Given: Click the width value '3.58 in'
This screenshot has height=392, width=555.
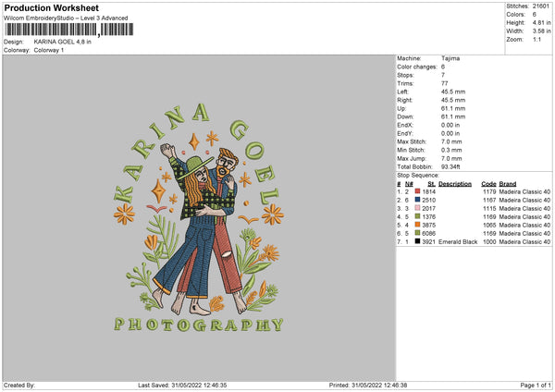Looking at the screenshot, I should click(541, 31).
